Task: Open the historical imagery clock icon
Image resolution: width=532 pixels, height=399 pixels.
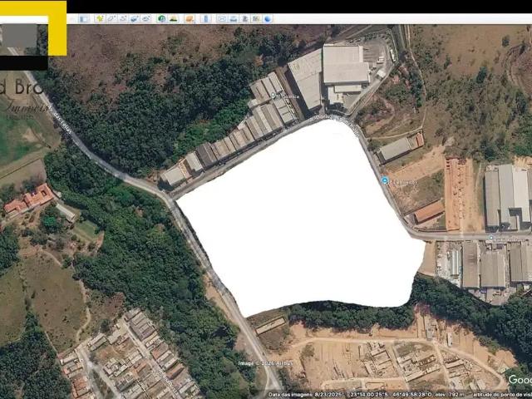Action: pyautogui.click(x=162, y=18)
